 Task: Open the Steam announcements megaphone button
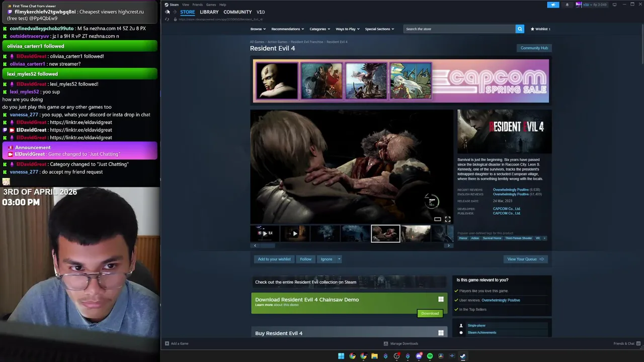[x=553, y=5]
